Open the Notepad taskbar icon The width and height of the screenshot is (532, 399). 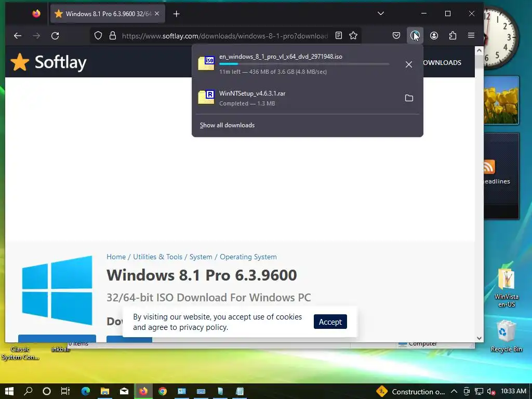click(240, 391)
